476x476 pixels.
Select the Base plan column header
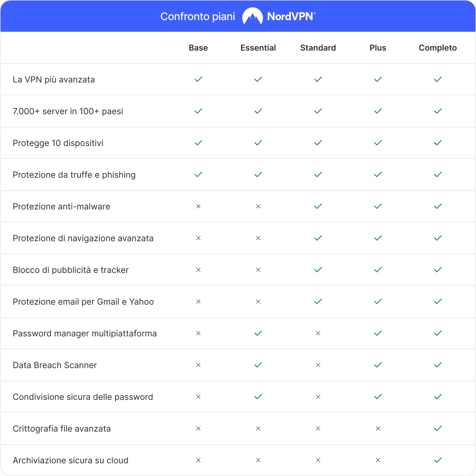tap(199, 48)
